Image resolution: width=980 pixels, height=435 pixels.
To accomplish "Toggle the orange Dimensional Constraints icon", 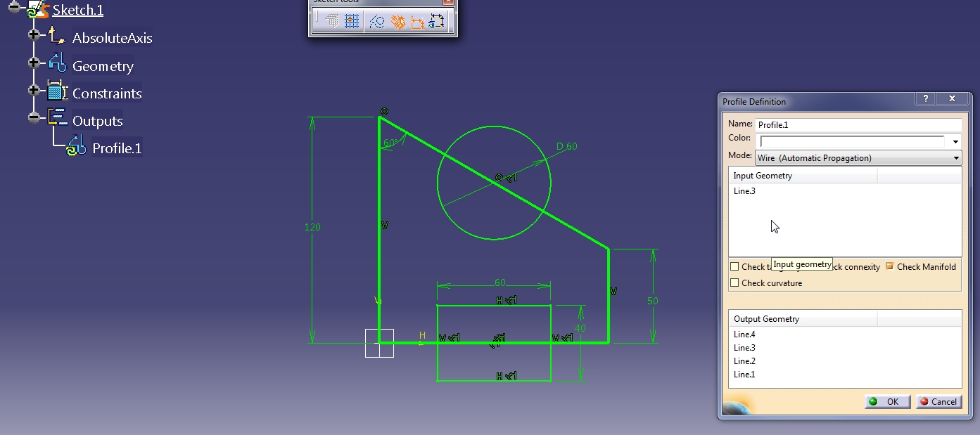I will point(417,22).
